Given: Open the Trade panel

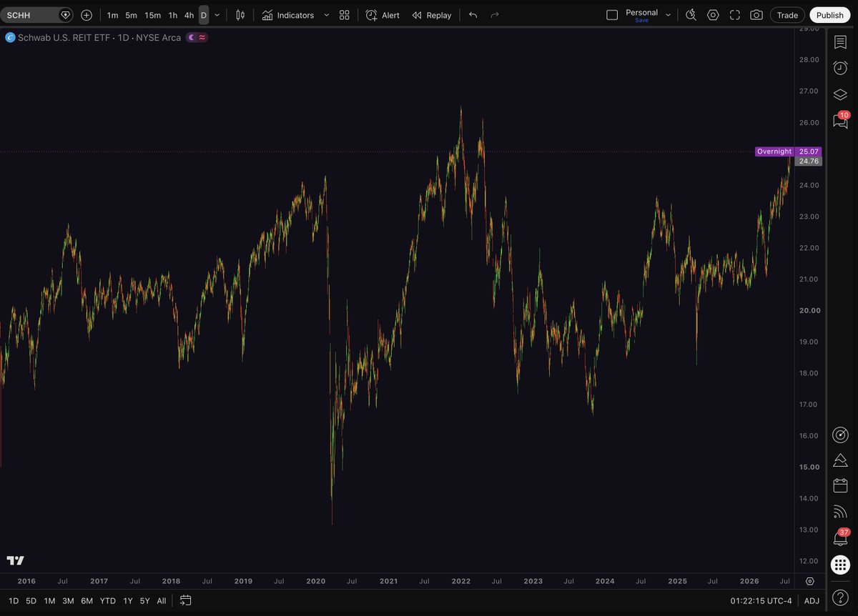Looking at the screenshot, I should [x=787, y=15].
